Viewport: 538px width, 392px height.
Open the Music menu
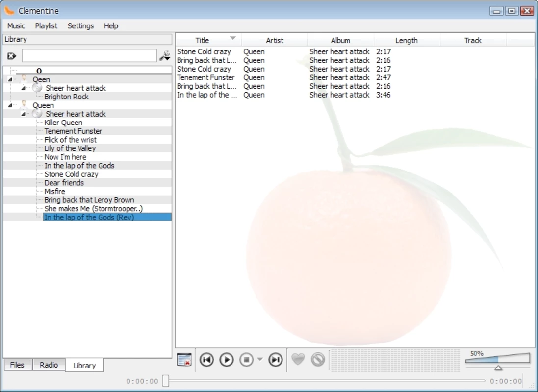click(x=16, y=25)
